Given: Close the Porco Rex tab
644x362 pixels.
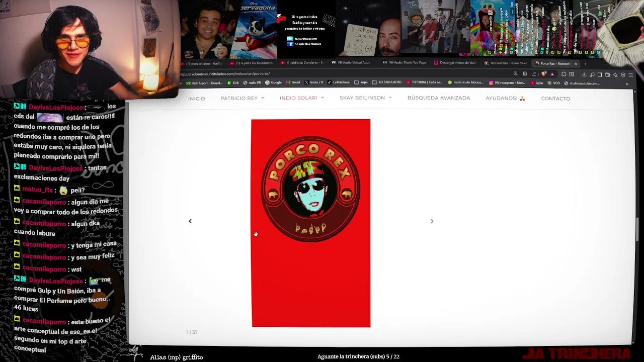Looking at the screenshot, I should click(x=576, y=64).
